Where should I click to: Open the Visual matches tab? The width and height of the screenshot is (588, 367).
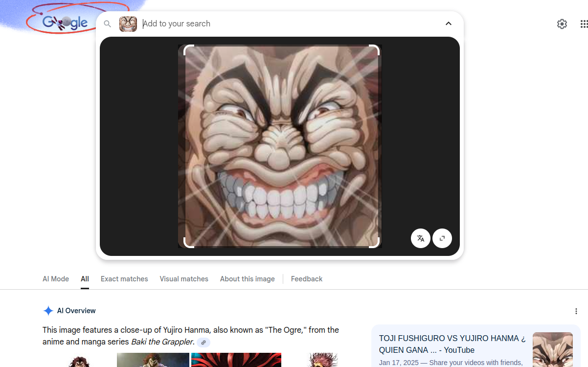(x=184, y=279)
